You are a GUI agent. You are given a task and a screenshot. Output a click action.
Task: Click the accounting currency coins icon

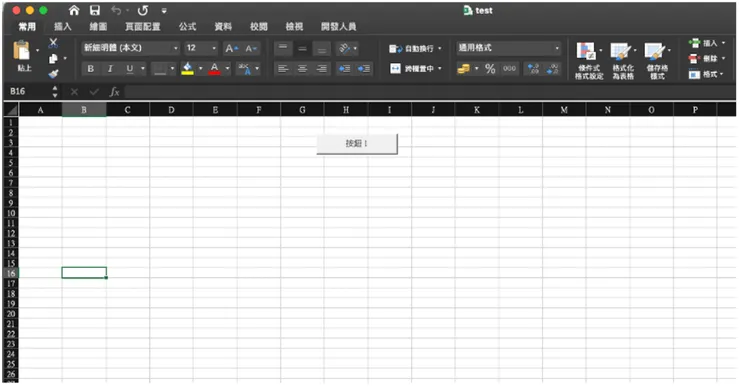coord(463,69)
